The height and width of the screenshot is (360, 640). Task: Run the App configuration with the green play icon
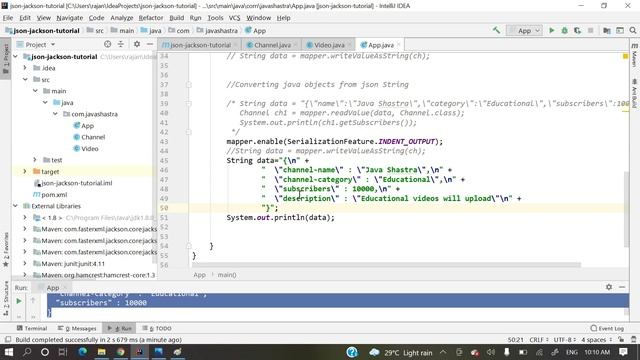click(551, 30)
